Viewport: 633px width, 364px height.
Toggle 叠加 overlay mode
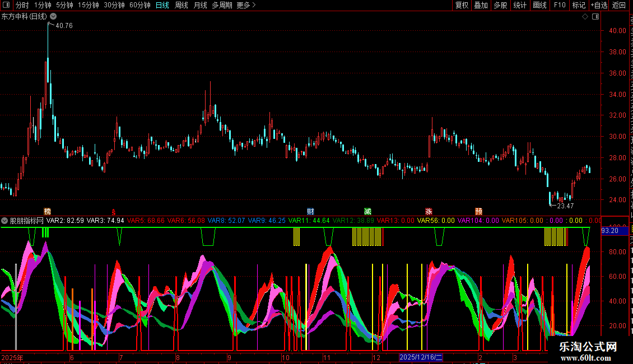tap(481, 5)
